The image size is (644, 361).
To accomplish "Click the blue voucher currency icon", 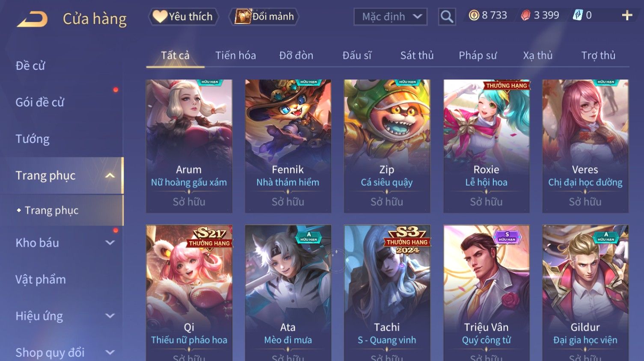I will [x=578, y=15].
